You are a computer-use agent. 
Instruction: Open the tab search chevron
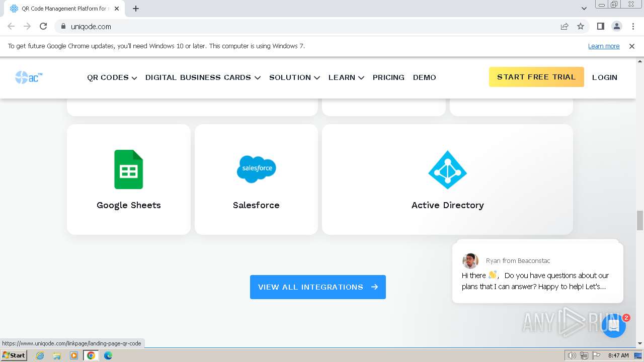[x=584, y=9]
